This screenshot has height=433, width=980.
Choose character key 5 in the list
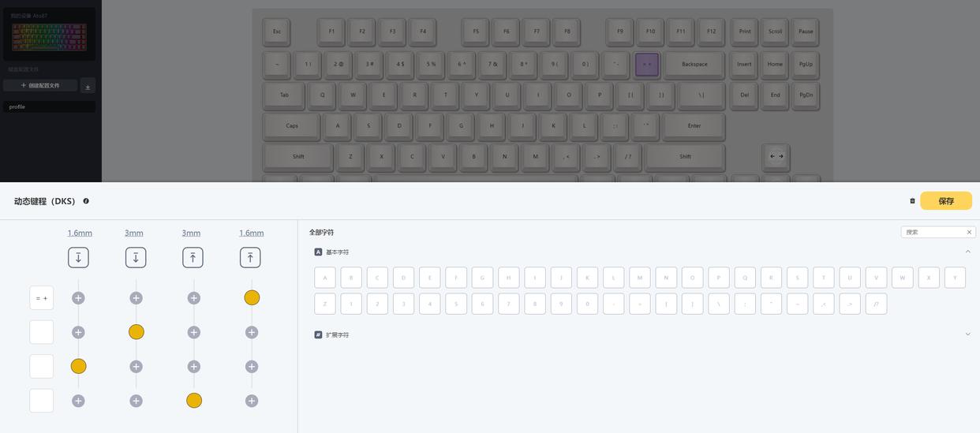(x=456, y=304)
